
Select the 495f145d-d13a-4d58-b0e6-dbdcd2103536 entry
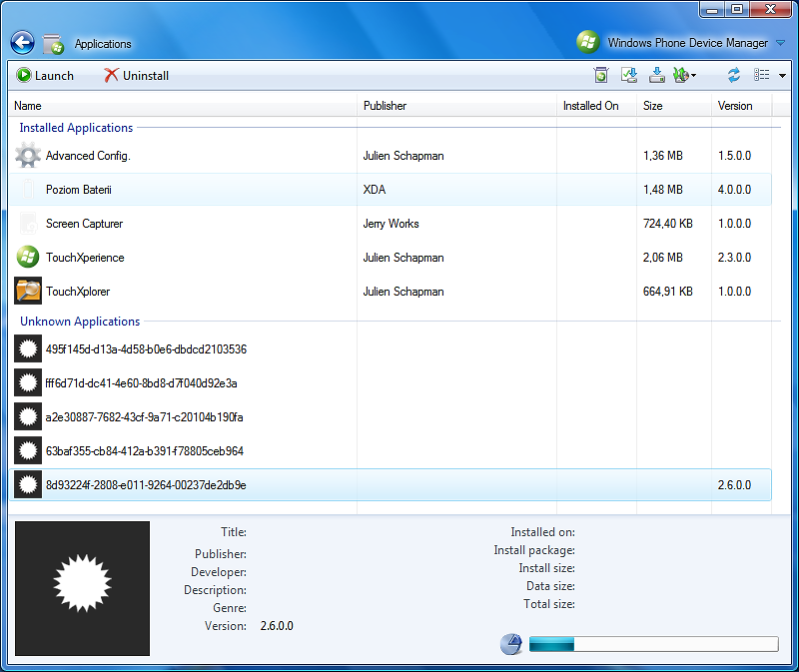(x=146, y=349)
